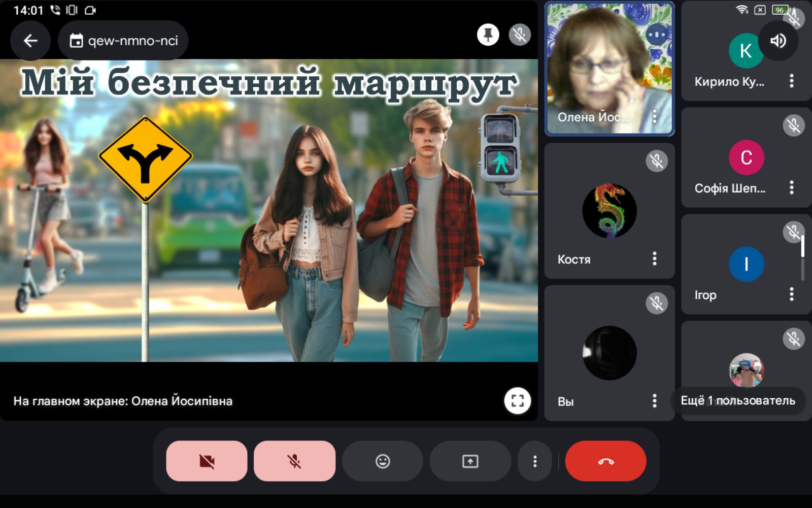This screenshot has width=812, height=508.
Task: Show Ещё 1 пользователь participant
Action: [738, 400]
